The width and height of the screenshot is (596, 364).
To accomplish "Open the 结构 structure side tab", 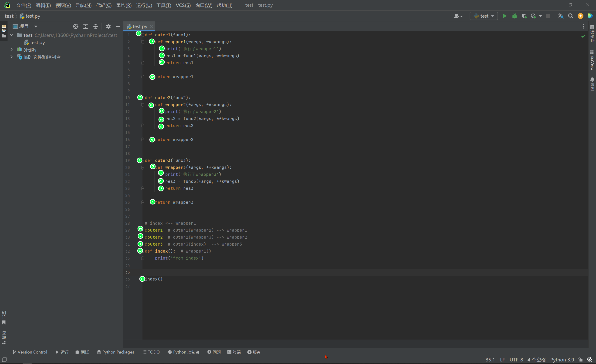I will 4,338.
